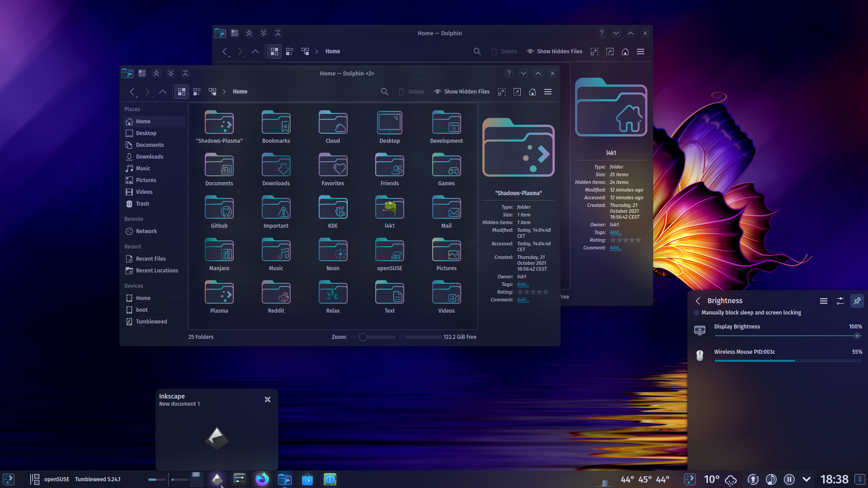
Task: Click Add comment link in Dolphin <2> info panel
Action: coord(523,300)
